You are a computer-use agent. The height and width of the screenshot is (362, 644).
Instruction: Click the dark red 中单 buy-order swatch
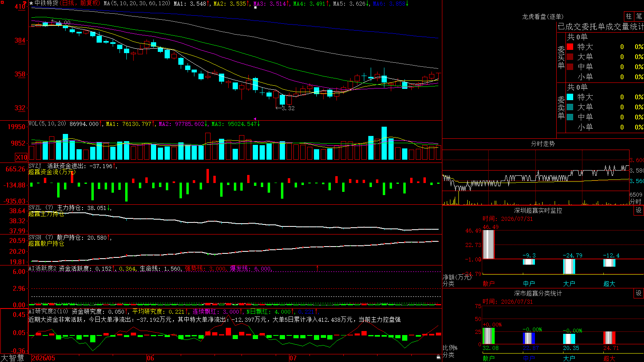(570, 67)
